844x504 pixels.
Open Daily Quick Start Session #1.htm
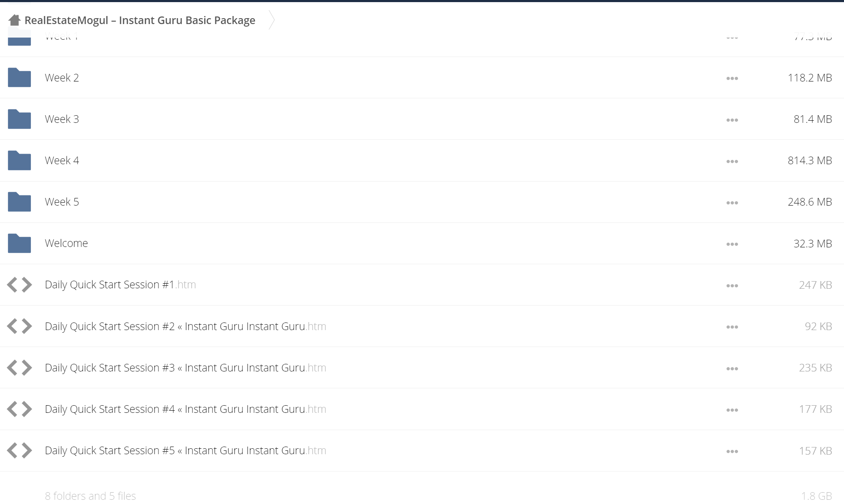[x=120, y=285]
